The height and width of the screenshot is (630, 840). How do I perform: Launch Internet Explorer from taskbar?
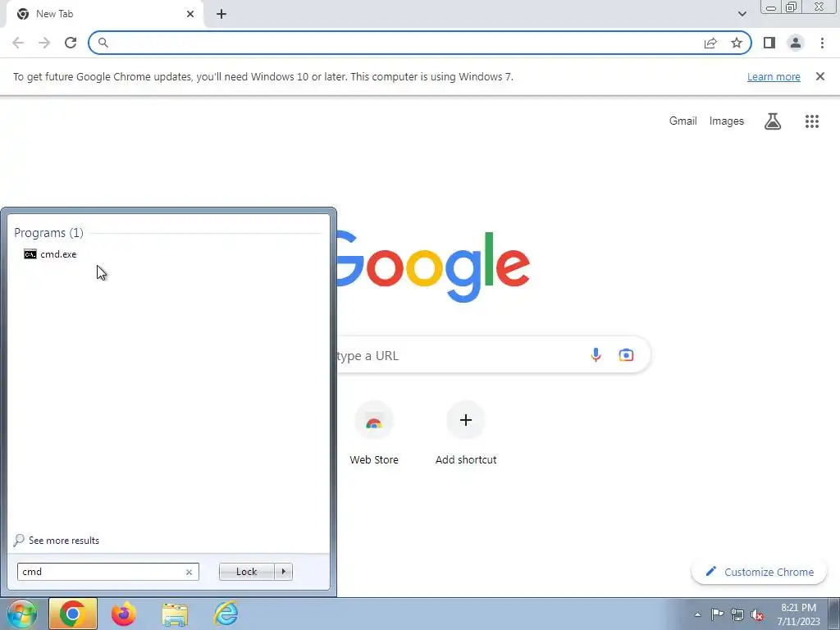pos(226,614)
